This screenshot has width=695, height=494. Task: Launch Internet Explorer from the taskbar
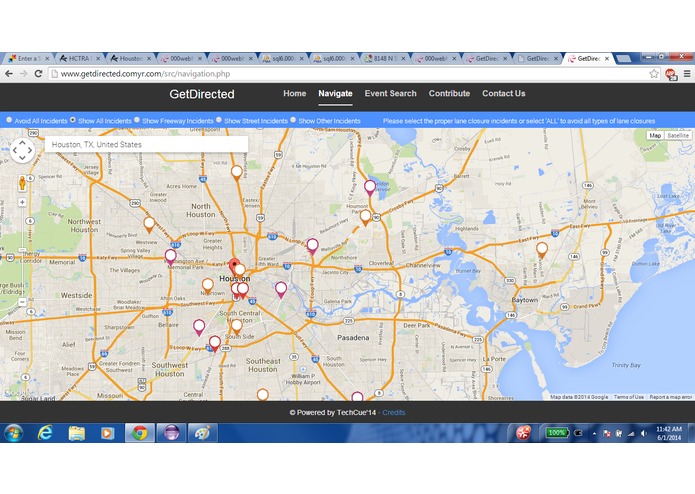tap(45, 433)
